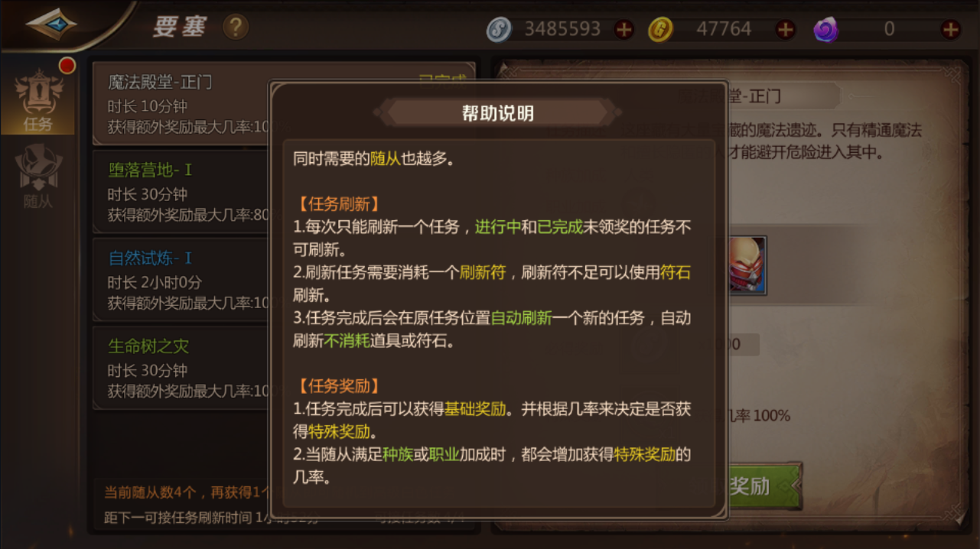Select the 堕落营地-I mission entry

tap(181, 191)
